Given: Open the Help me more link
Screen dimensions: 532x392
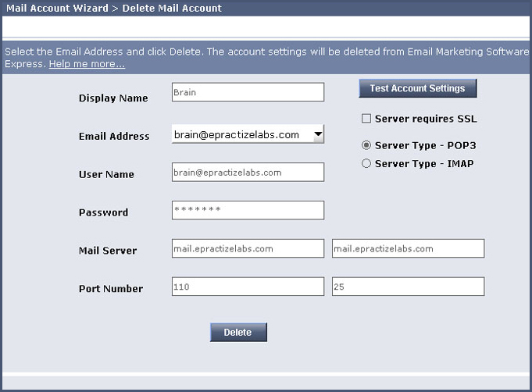Looking at the screenshot, I should pos(87,64).
